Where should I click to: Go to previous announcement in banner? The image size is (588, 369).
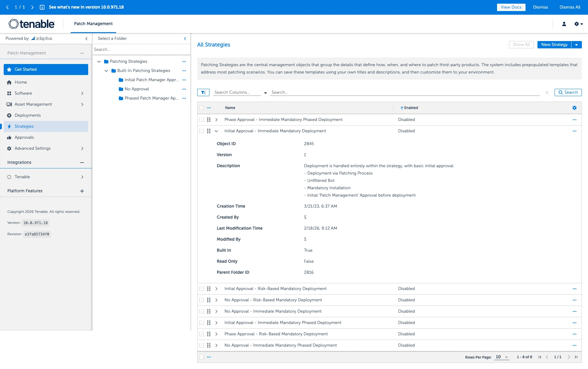pyautogui.click(x=7, y=7)
